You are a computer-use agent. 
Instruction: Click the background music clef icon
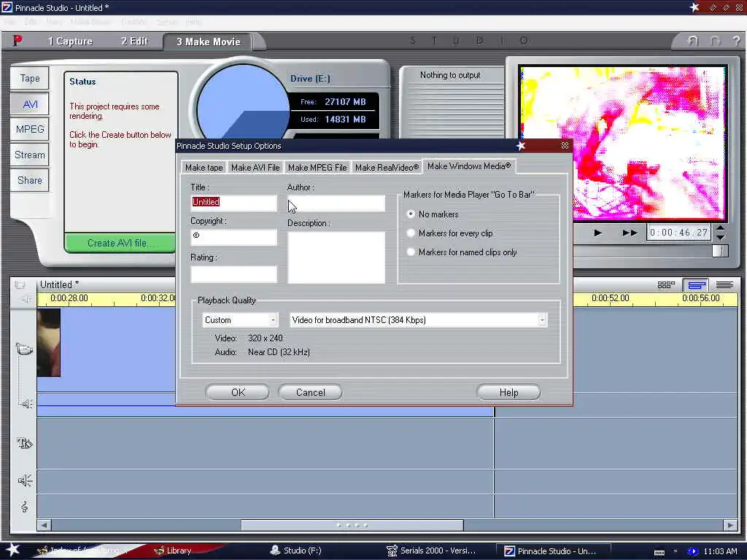(24, 507)
